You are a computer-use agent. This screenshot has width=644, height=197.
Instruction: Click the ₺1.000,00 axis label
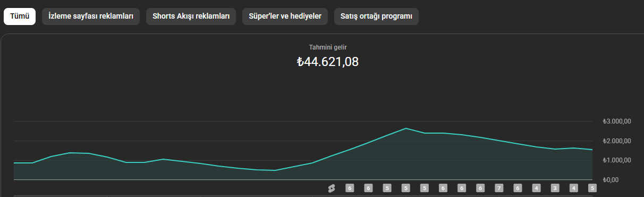617,160
